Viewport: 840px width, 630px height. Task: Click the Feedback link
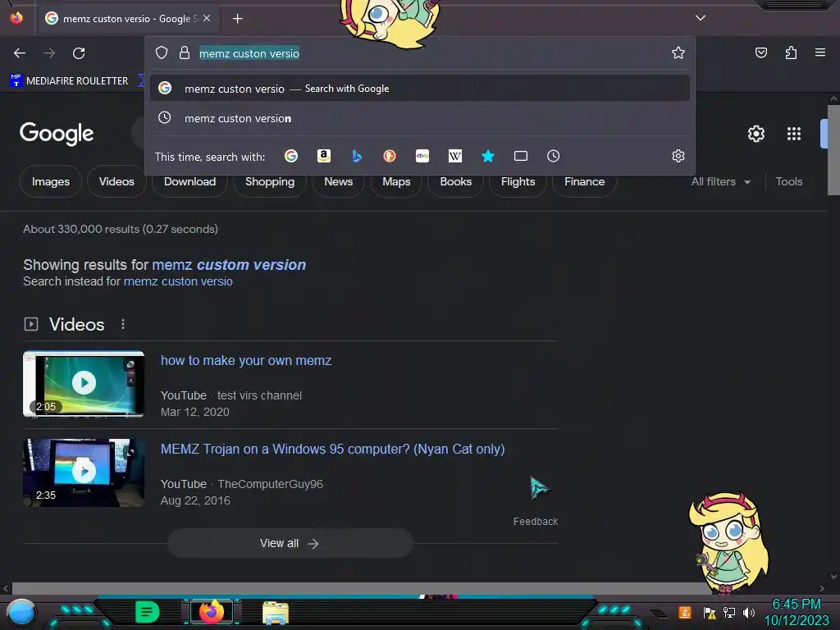535,521
